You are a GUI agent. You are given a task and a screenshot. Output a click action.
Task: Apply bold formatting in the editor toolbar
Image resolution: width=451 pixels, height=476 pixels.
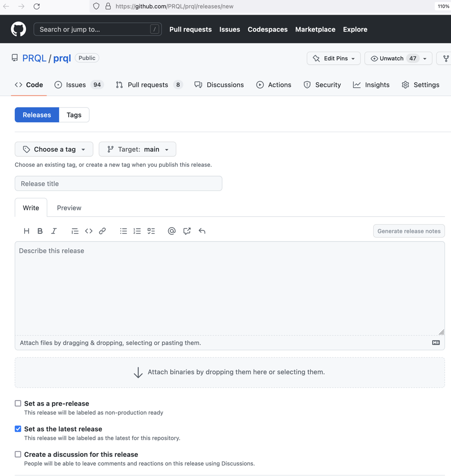coord(40,231)
